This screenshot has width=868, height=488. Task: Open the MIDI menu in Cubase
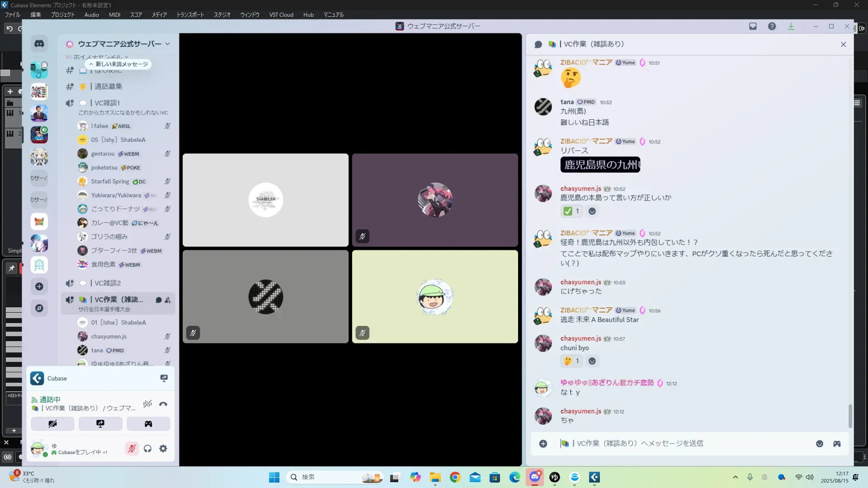(114, 15)
